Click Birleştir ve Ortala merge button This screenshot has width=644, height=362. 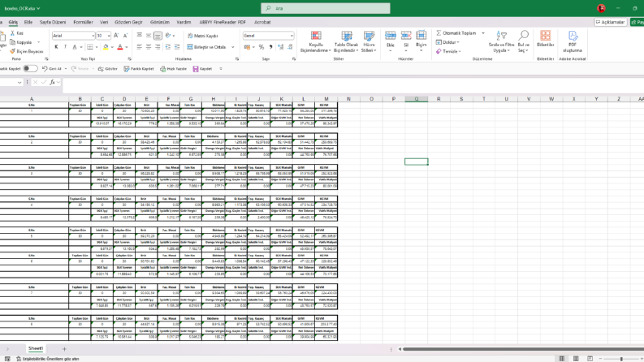[206, 47]
